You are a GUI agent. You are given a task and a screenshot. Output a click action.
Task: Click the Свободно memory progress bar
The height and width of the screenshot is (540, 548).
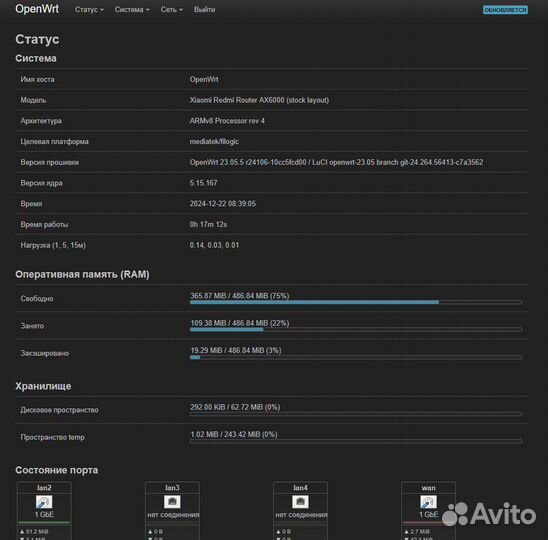click(356, 302)
